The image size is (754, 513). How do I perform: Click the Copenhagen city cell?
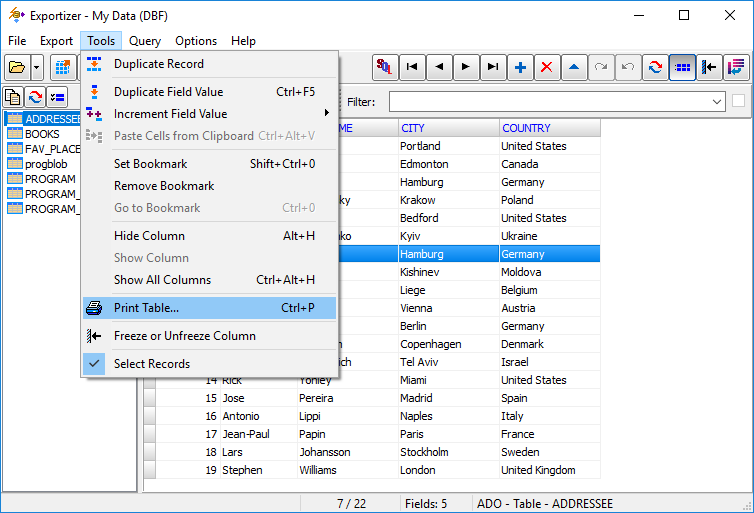pos(449,344)
